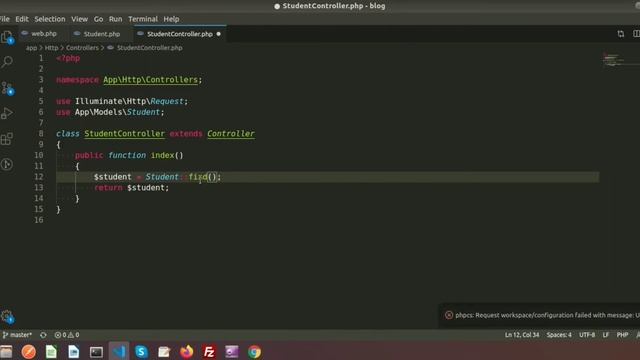Open Skype from the taskbar
This screenshot has width=640, height=360.
pos(141,351)
